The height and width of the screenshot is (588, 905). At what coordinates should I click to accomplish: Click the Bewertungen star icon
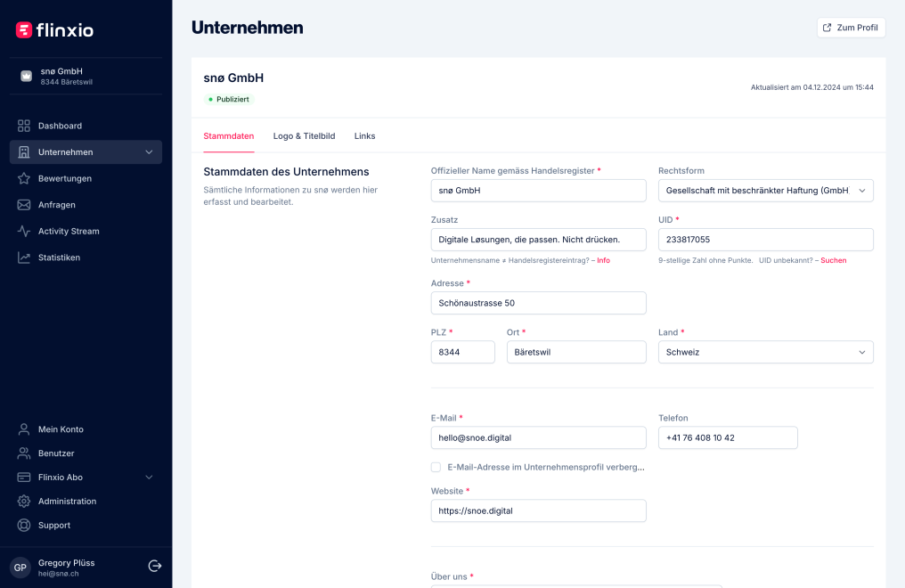pos(24,178)
